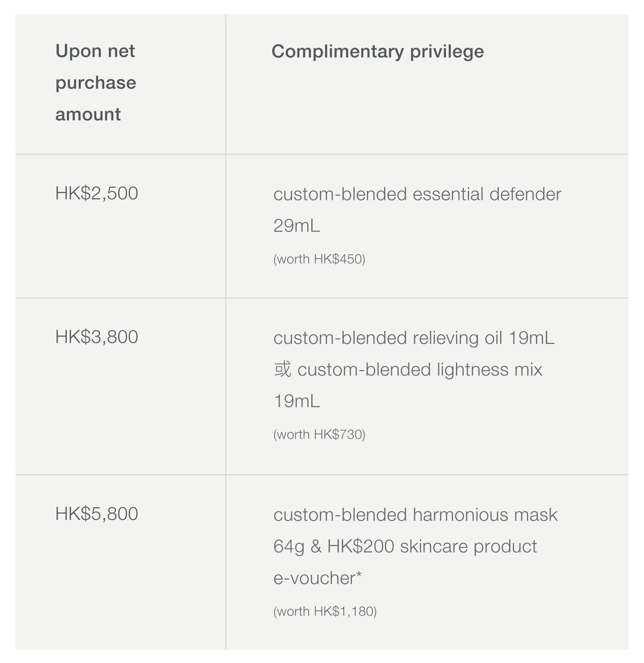The height and width of the screenshot is (663, 644).
Task: Click the 19mL text below 'lightness mix'
Action: pos(297,401)
